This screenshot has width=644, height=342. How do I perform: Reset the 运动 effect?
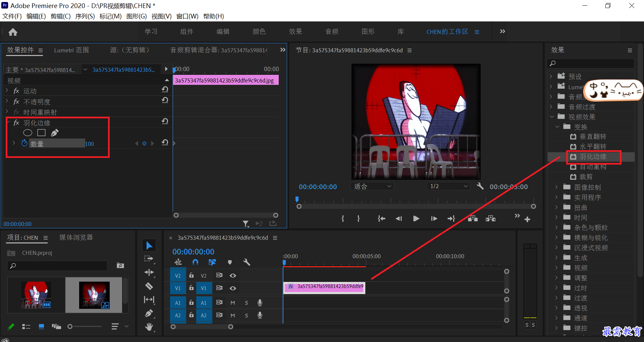pyautogui.click(x=165, y=89)
